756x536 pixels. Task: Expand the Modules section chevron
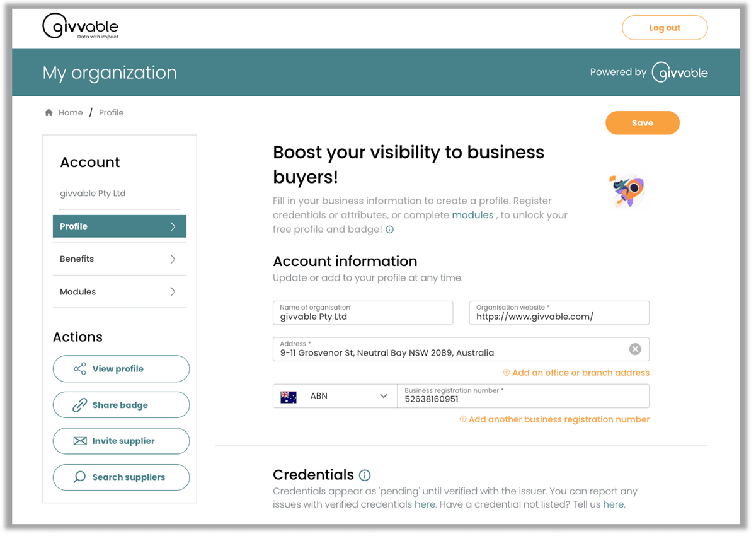[x=173, y=292]
